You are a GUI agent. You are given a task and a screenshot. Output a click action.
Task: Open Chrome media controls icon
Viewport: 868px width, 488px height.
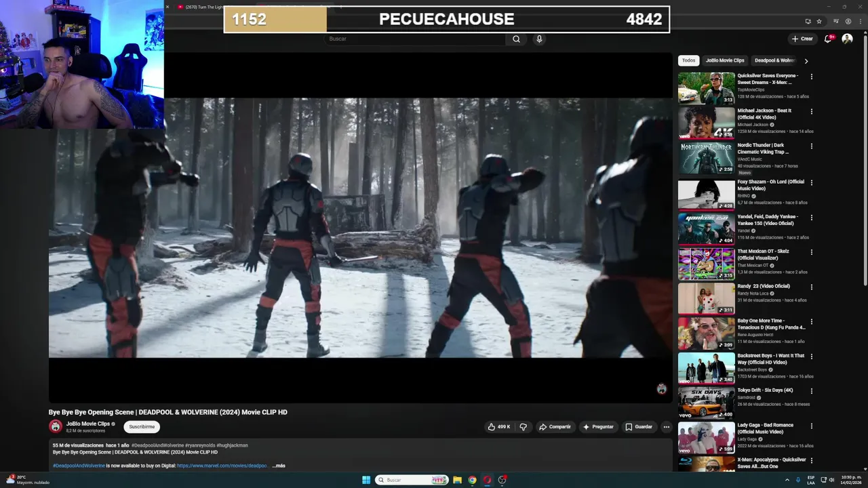(837, 21)
